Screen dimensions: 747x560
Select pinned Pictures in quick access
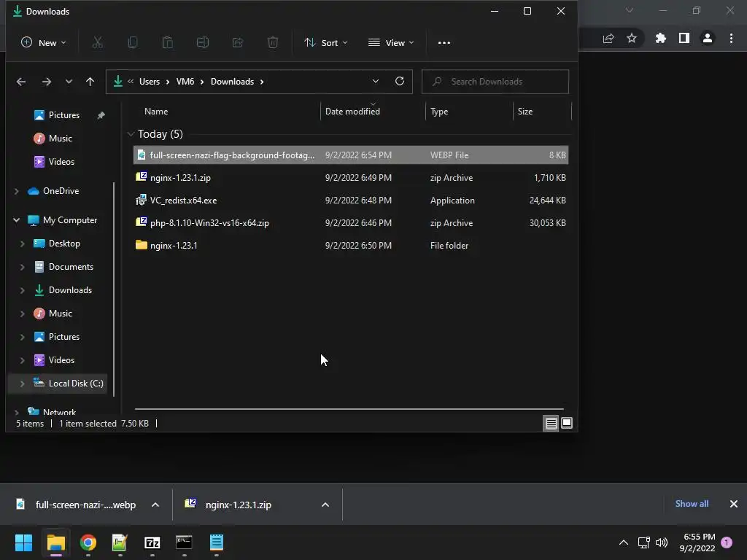click(64, 115)
